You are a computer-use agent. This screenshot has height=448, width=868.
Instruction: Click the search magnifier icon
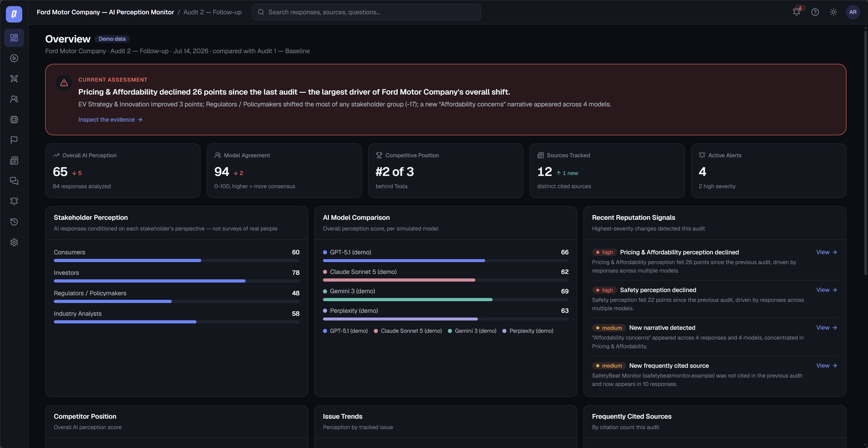[261, 12]
